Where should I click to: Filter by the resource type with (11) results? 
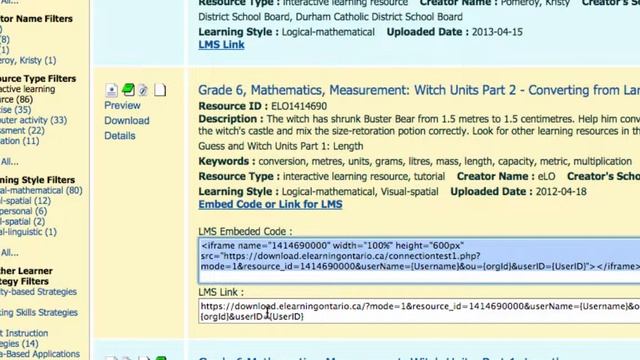pyautogui.click(x=20, y=141)
